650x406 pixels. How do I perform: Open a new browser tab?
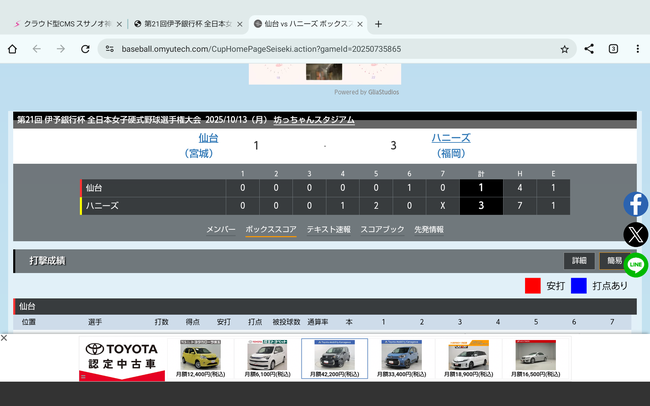coord(378,23)
